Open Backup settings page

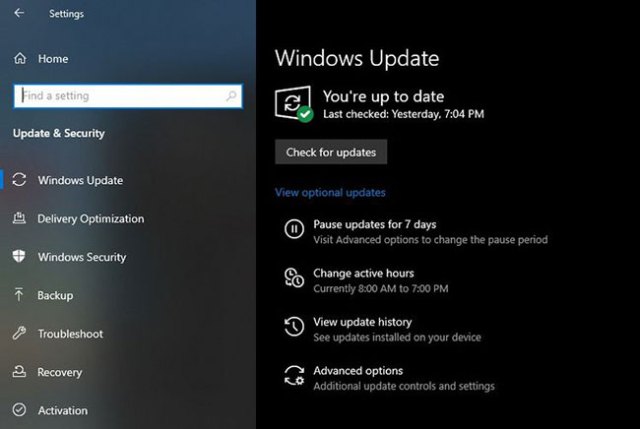[x=55, y=295]
